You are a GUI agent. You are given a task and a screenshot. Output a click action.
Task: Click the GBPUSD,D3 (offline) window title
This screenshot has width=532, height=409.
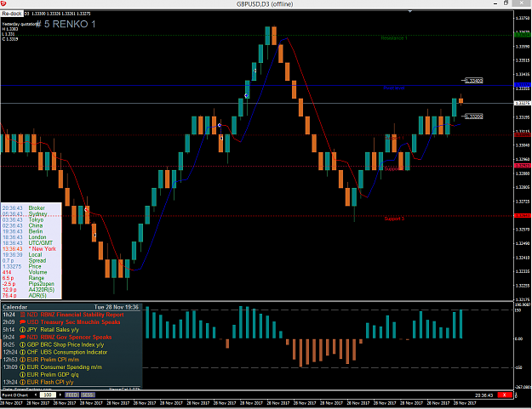pos(265,4)
